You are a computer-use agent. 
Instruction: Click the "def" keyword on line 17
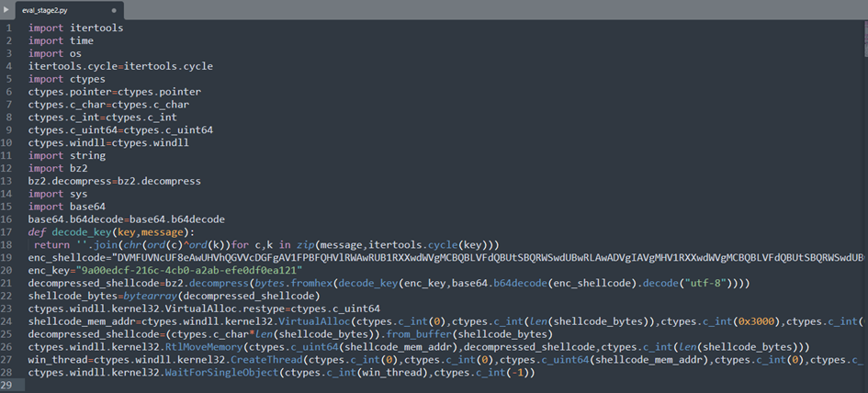[37, 232]
